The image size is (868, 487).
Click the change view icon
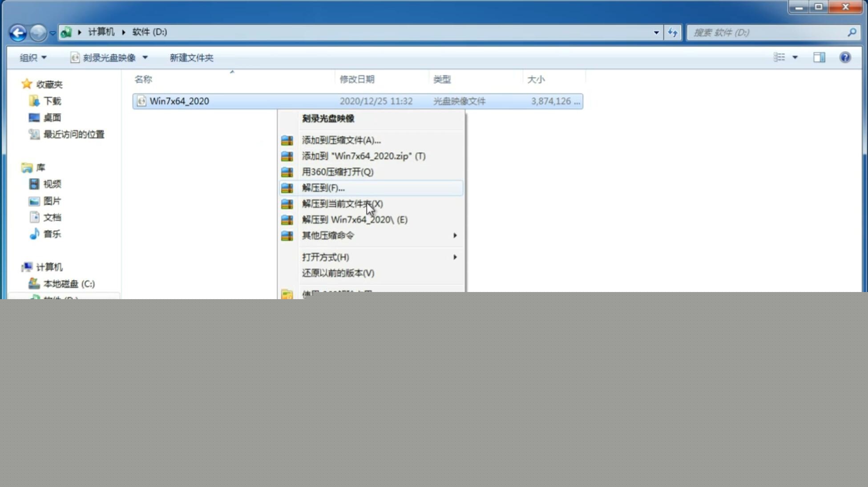tap(779, 57)
